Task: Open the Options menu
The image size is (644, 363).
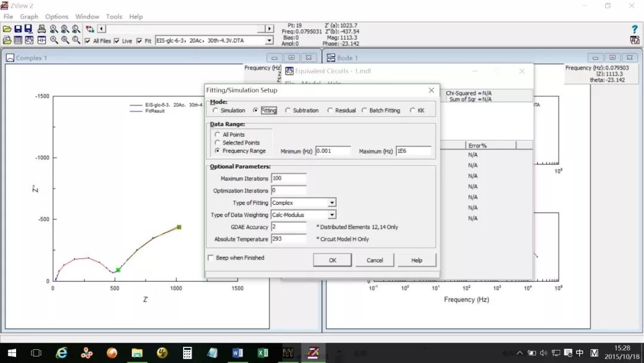Action: pyautogui.click(x=57, y=17)
